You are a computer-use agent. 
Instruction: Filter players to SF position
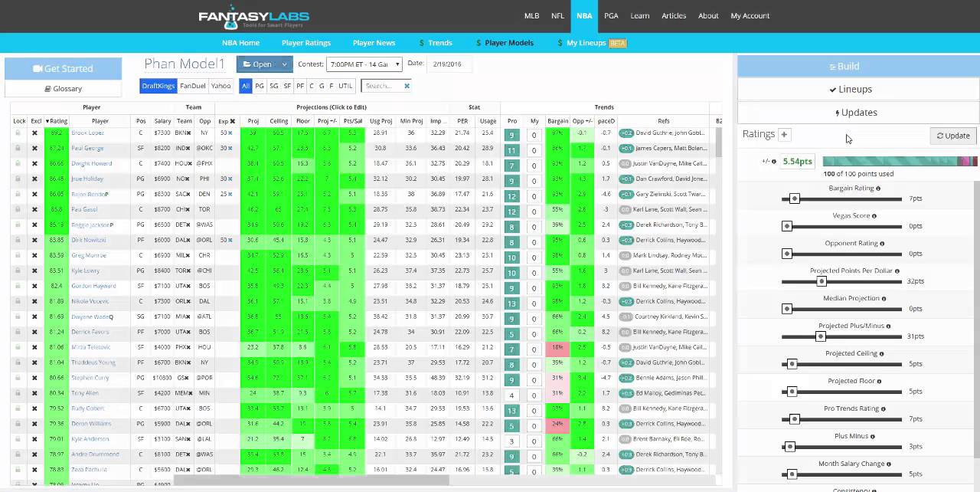287,86
